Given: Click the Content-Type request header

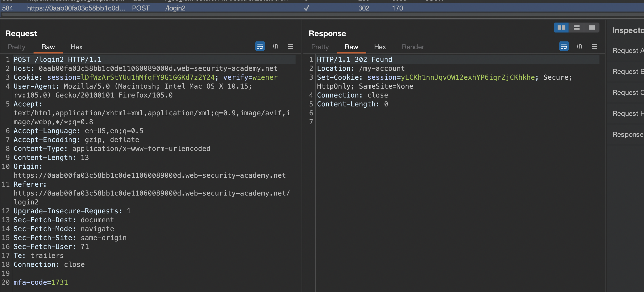Looking at the screenshot, I should pos(112,149).
